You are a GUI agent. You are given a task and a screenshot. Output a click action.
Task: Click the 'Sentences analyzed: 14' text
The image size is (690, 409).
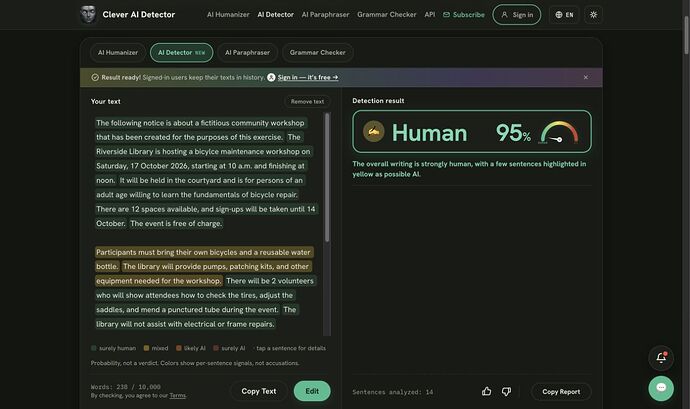[393, 392]
